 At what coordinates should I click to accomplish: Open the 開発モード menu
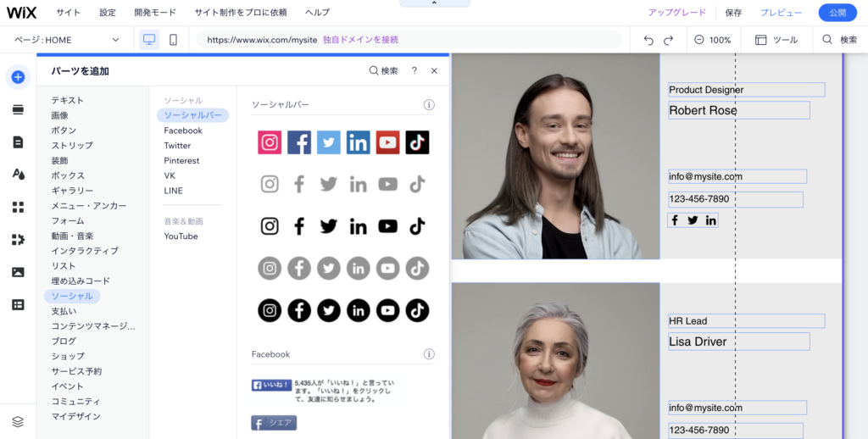coord(155,12)
